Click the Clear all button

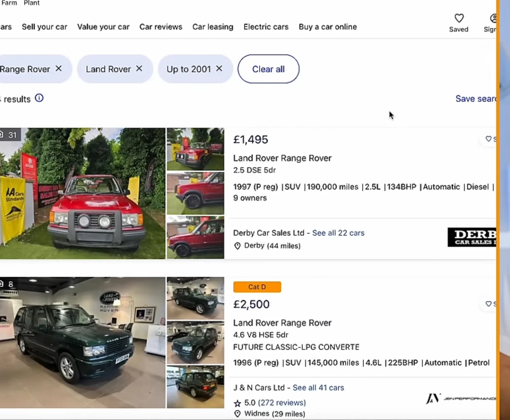[268, 69]
